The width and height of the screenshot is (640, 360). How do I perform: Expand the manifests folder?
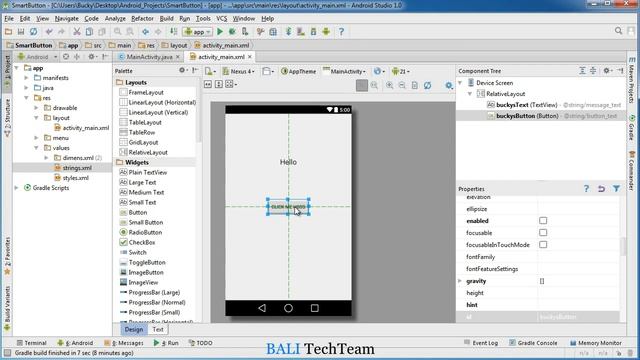coord(27,78)
